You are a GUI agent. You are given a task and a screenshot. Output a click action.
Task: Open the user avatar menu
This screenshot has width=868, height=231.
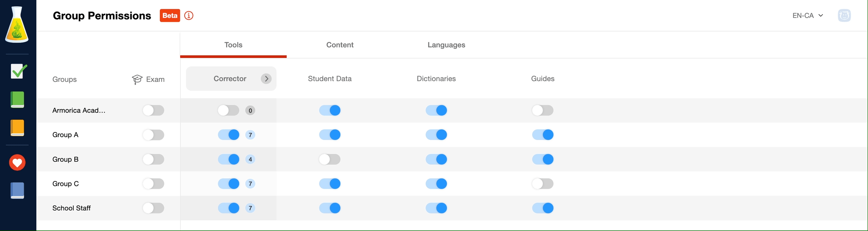coord(844,16)
